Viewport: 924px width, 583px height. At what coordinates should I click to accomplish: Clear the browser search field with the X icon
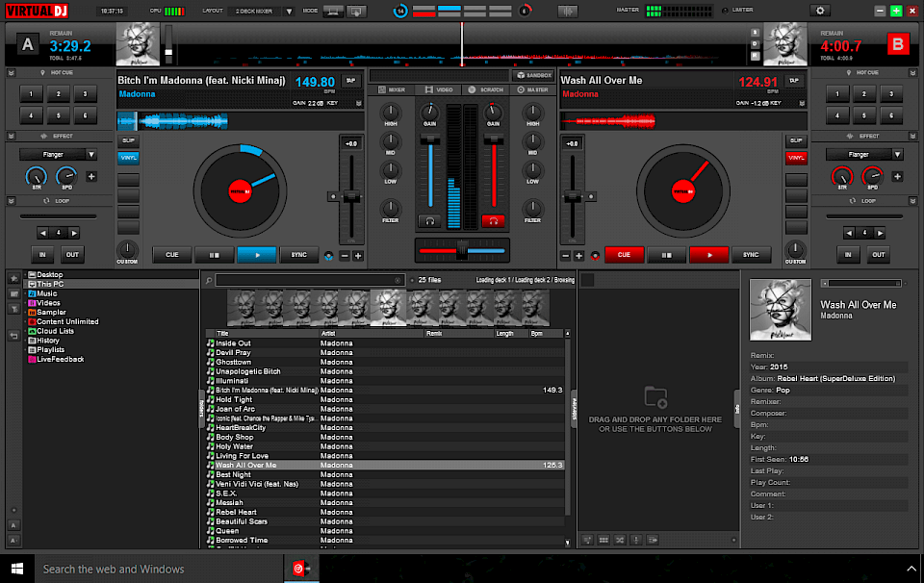point(398,280)
